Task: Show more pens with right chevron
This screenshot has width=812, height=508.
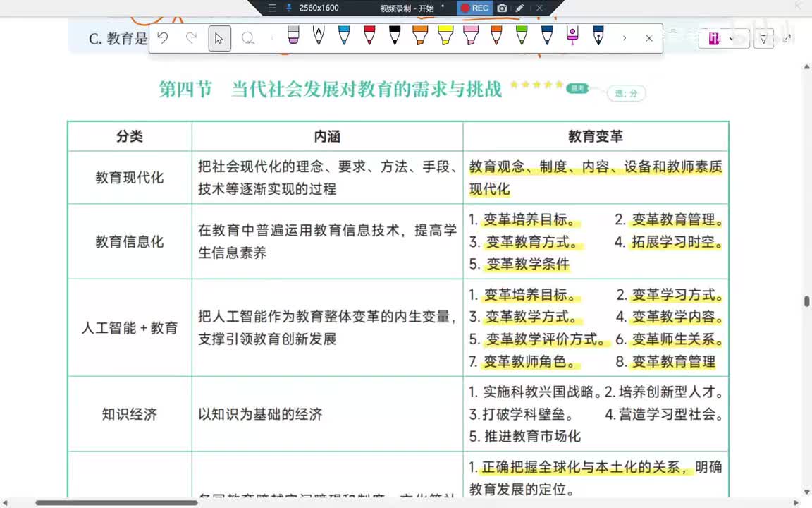Action: point(625,38)
